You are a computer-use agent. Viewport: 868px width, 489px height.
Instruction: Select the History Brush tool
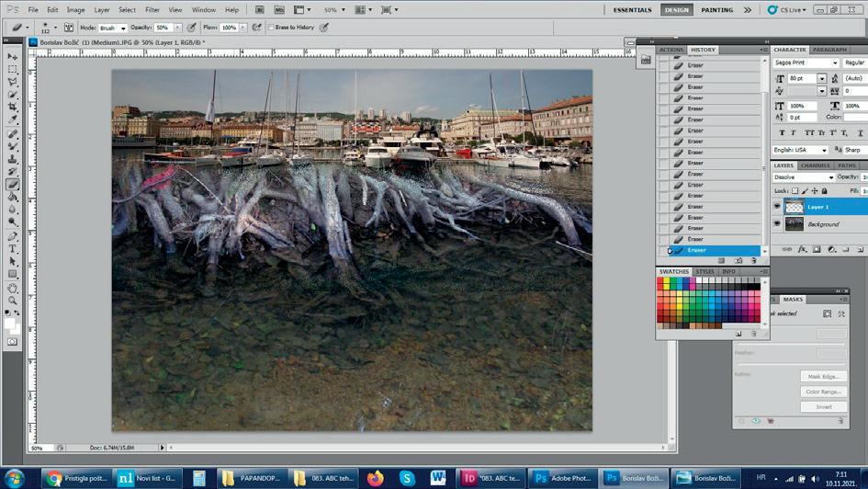point(12,172)
